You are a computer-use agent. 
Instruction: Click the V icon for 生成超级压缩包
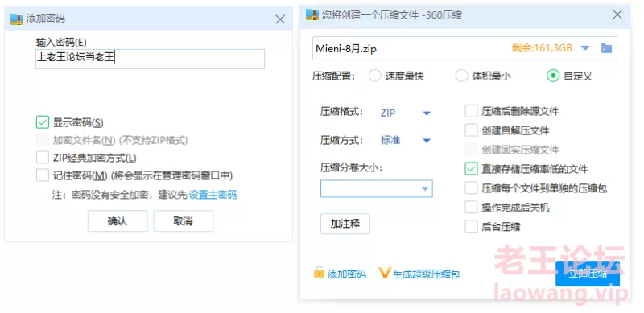(384, 273)
